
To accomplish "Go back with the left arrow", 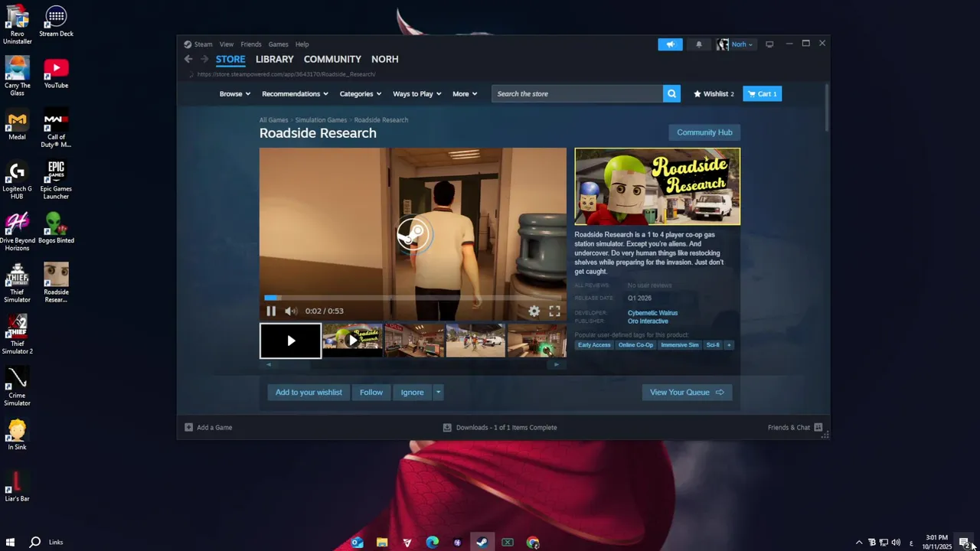I will click(x=188, y=59).
